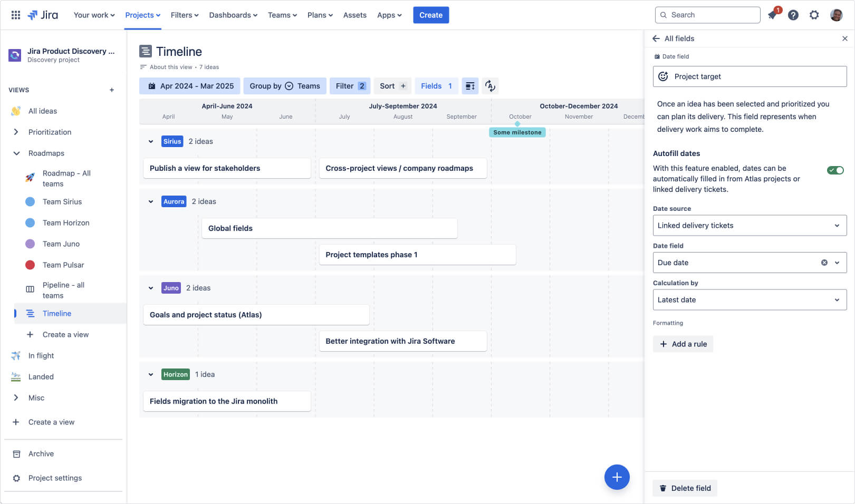
Task: Open the Dashboards menu
Action: click(233, 15)
